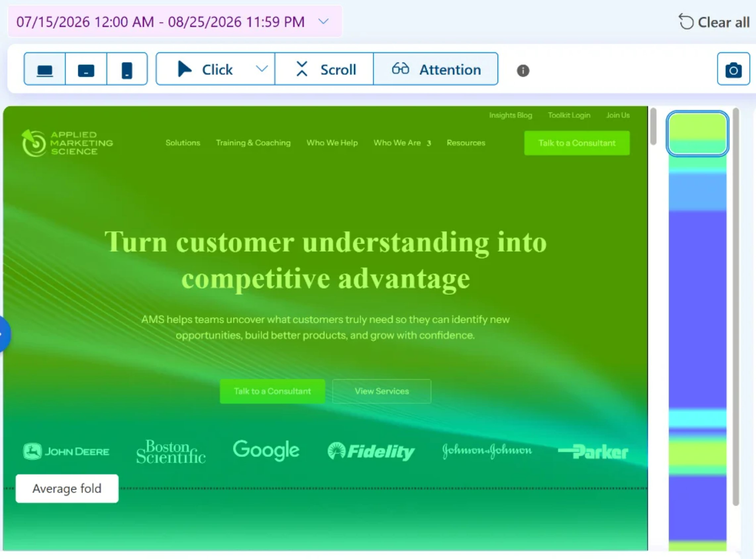Viewport: 756px width, 559px height.
Task: Click the highlighted heatmap minimap viewport
Action: [x=697, y=133]
